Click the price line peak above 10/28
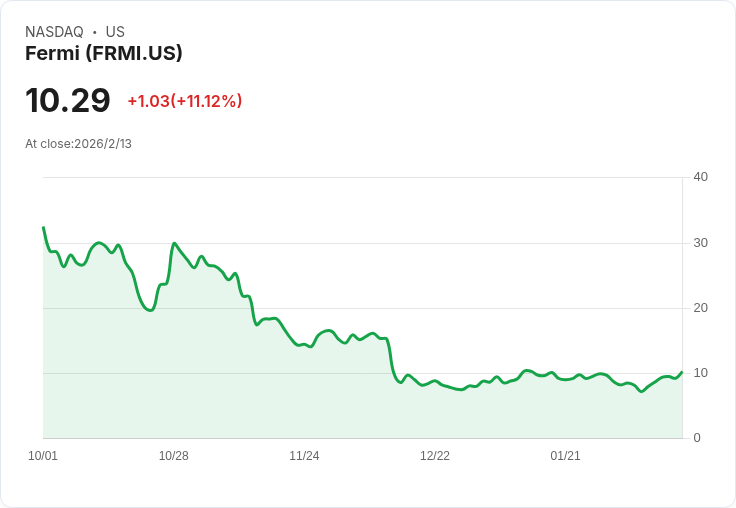736x508 pixels. tap(174, 243)
